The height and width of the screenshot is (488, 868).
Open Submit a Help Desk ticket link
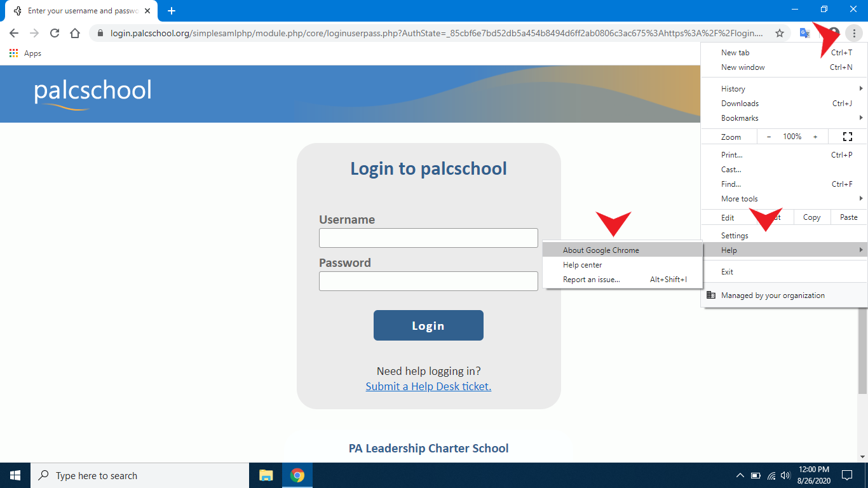pyautogui.click(x=428, y=386)
